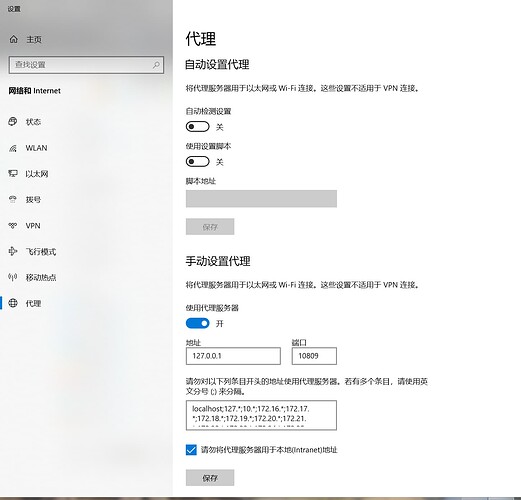Select VPN label in the sidebar
This screenshot has height=500, width=521.
[x=33, y=226]
